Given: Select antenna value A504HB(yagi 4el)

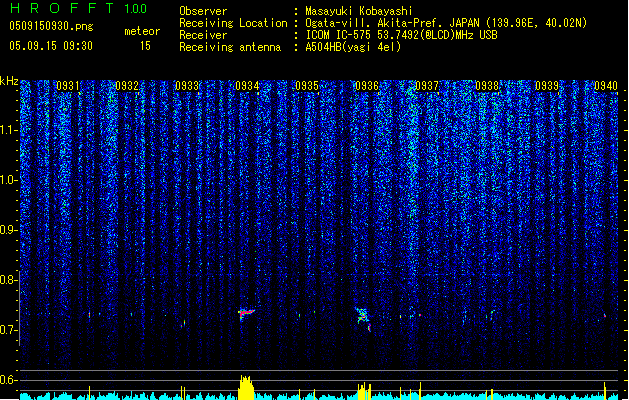Looking at the screenshot, I should tap(353, 47).
